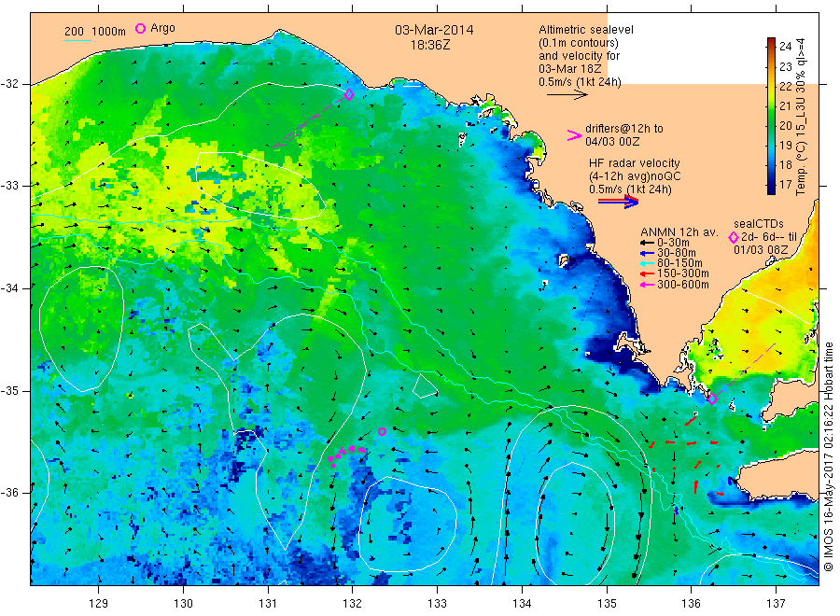Select the Argo float circle near 132.3°E

coord(382,431)
